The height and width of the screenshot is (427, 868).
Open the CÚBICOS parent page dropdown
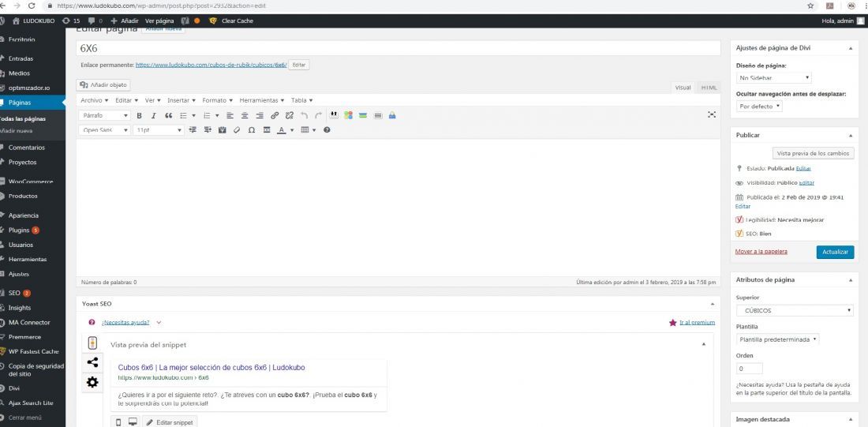pyautogui.click(x=795, y=311)
